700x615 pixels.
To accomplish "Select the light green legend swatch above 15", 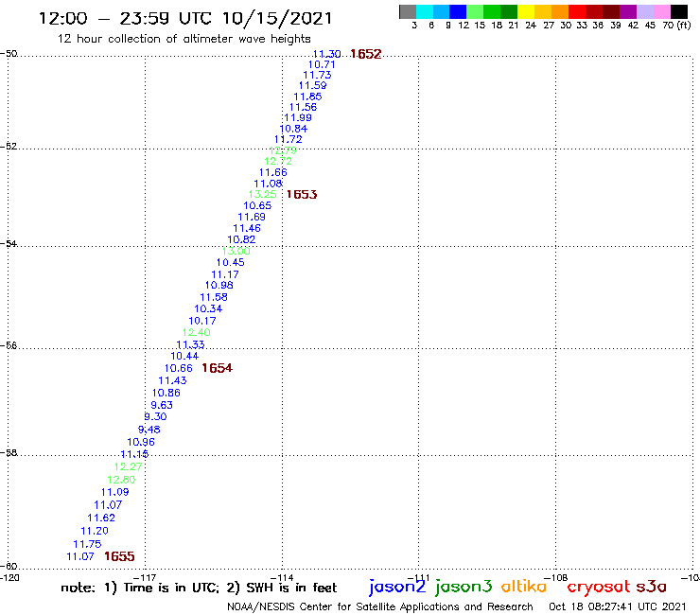I will click(475, 11).
